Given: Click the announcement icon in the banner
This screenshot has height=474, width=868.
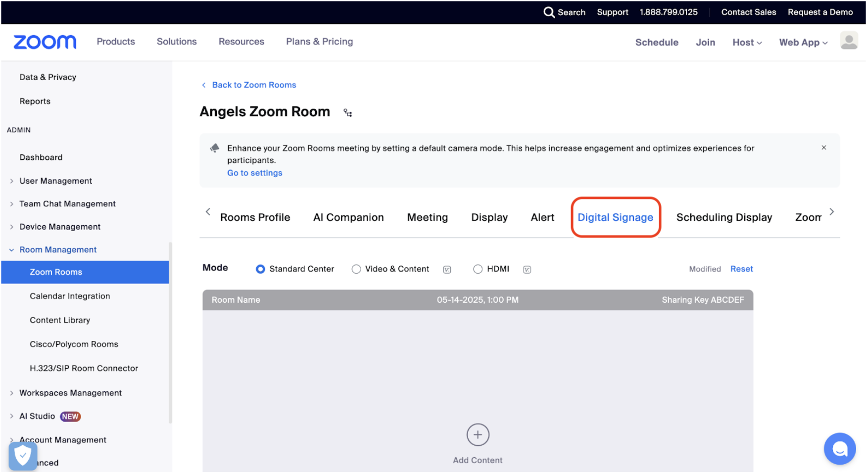Looking at the screenshot, I should pyautogui.click(x=215, y=148).
